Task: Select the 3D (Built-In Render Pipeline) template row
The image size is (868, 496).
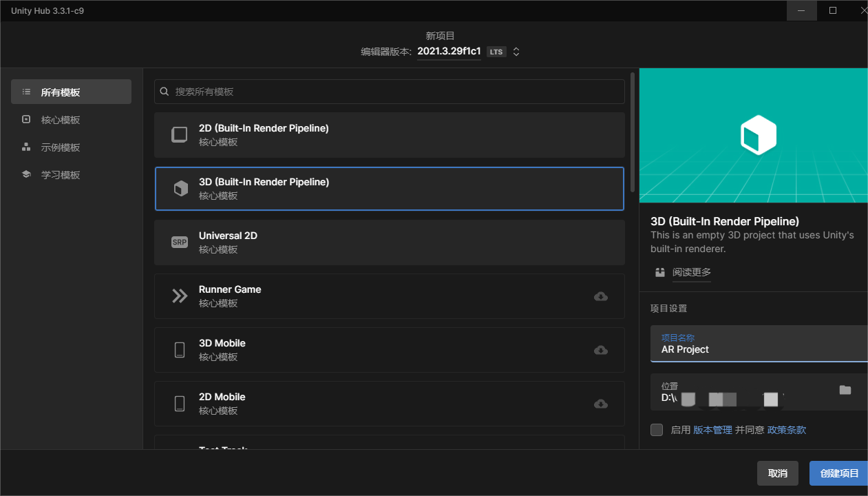Action: (390, 189)
